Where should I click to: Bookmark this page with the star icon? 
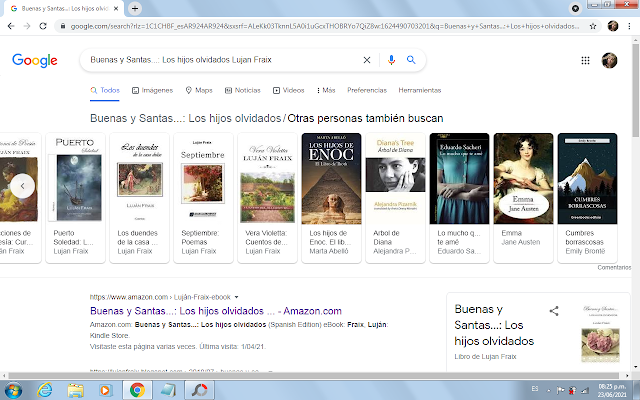click(x=593, y=26)
